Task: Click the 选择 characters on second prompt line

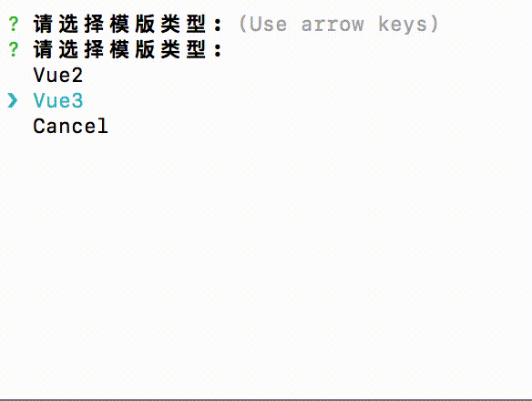Action: tap(81, 49)
